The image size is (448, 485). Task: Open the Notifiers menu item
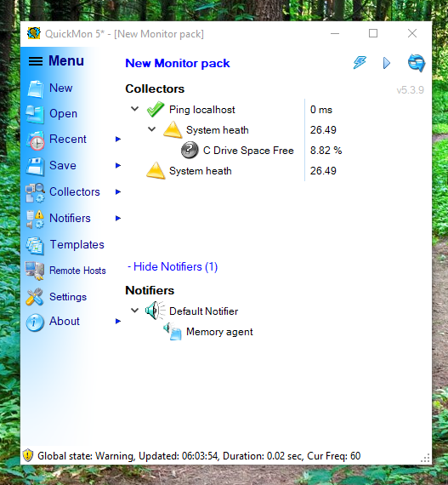(70, 219)
